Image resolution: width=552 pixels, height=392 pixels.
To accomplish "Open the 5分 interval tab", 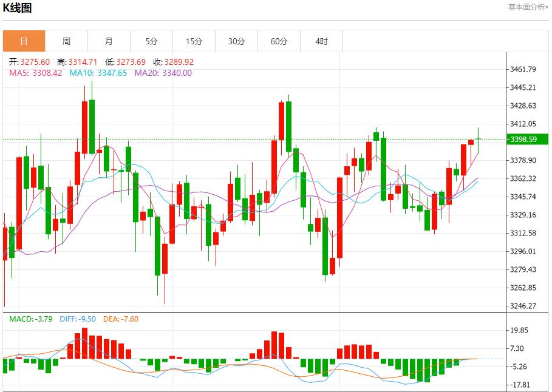I will coord(151,41).
